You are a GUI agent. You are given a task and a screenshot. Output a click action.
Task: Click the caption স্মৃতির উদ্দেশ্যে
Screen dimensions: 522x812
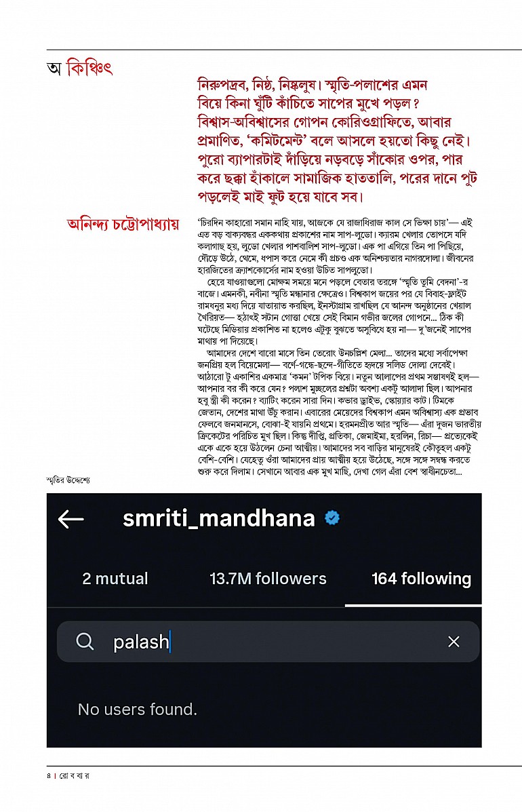(68, 480)
